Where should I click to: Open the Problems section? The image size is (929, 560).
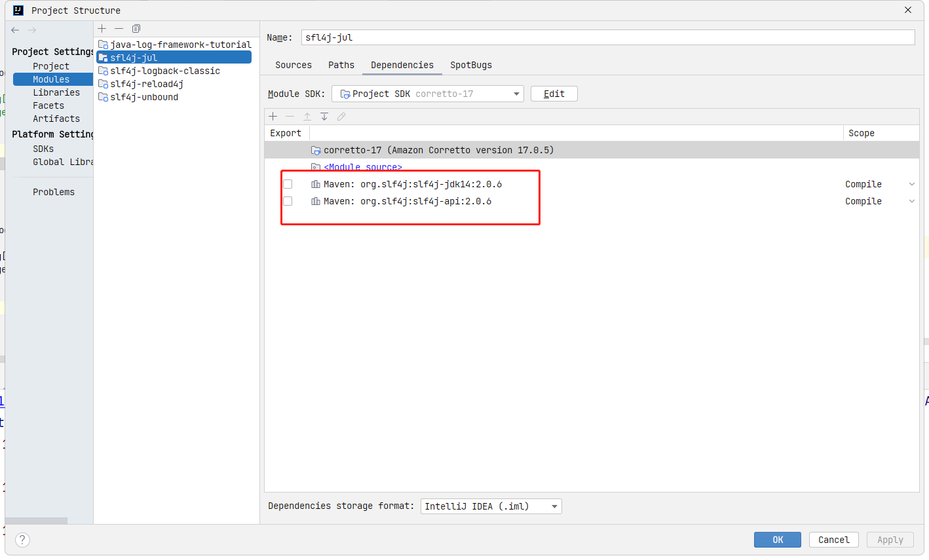(54, 192)
